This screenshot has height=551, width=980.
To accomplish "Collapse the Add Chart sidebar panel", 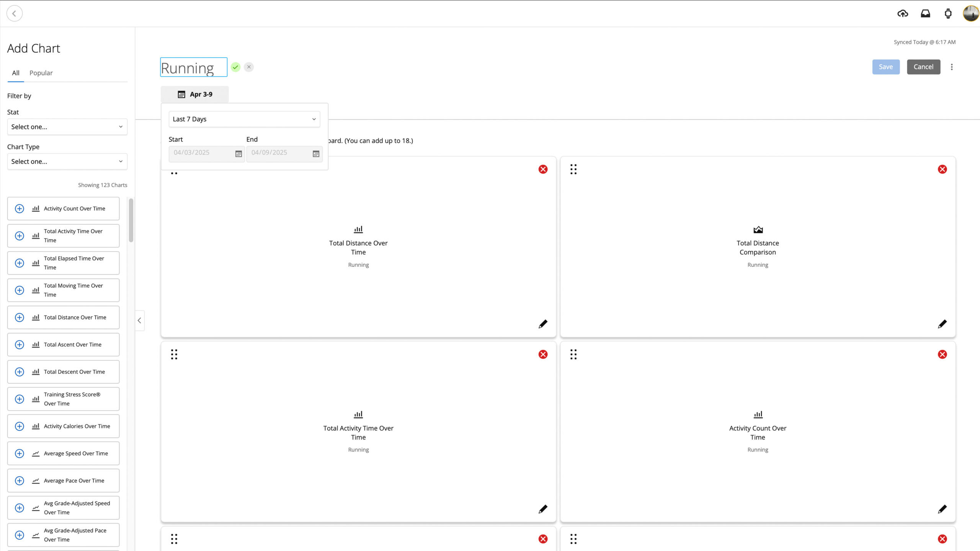I will 139,321.
